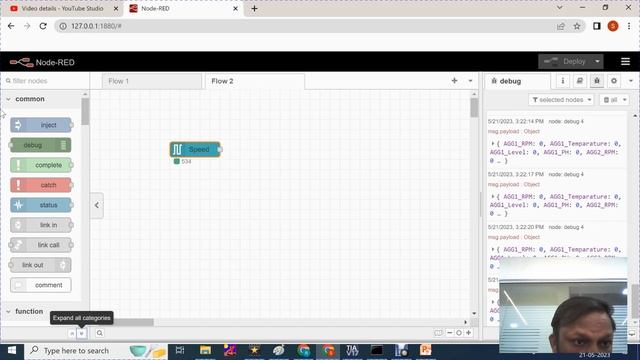
Task: Open the info sidebar tab icon
Action: coord(562,81)
